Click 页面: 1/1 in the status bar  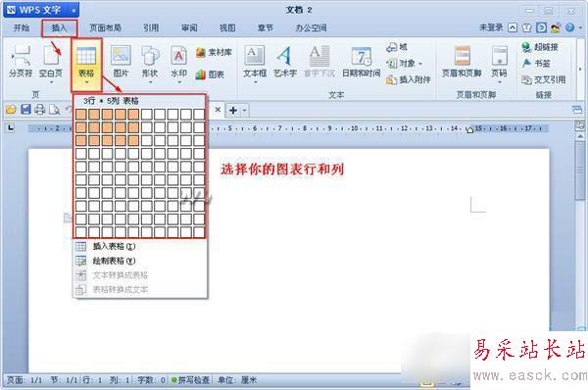pos(24,380)
